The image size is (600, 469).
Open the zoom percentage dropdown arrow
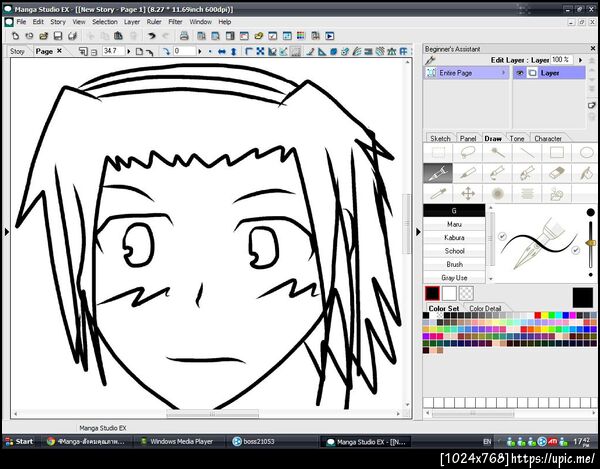pyautogui.click(x=127, y=51)
